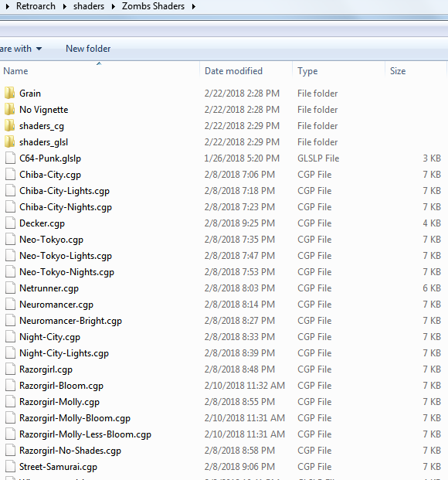Select the No Vignette folder icon
Screen dimensions: 448x480
coord(10,109)
